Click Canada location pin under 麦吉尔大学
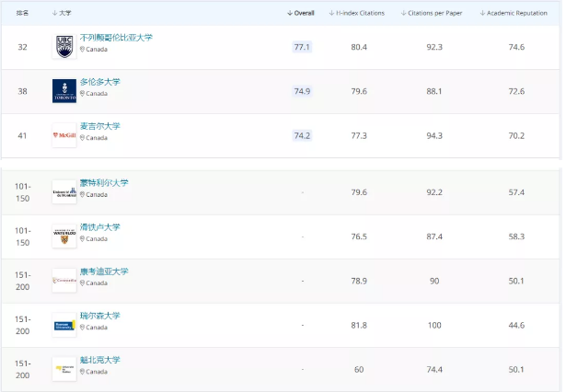The height and width of the screenshot is (392, 566). 82,138
